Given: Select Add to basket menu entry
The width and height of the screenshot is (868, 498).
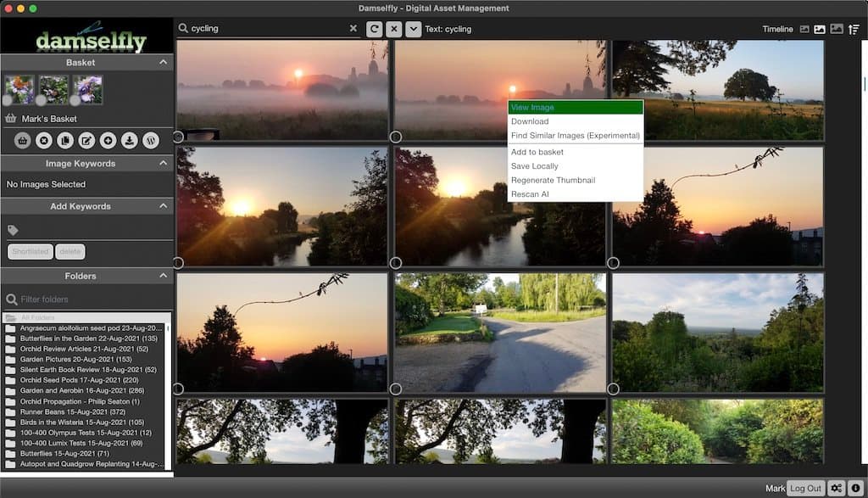Looking at the screenshot, I should pyautogui.click(x=537, y=152).
